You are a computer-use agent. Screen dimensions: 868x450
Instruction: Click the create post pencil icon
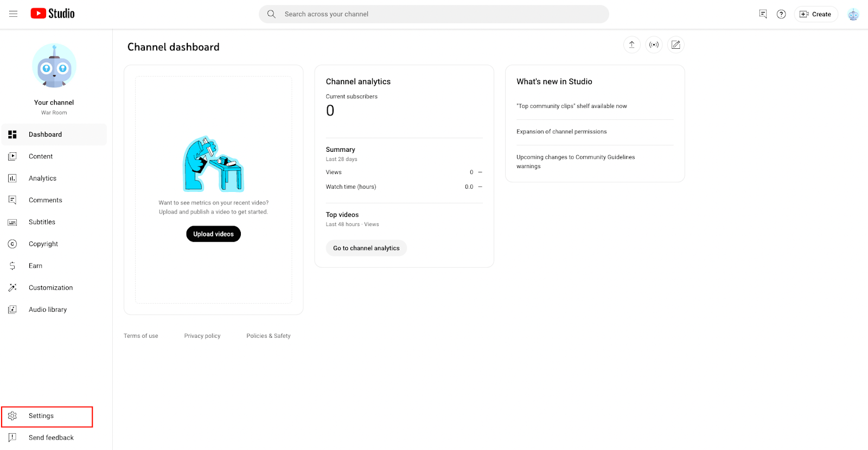pyautogui.click(x=675, y=45)
